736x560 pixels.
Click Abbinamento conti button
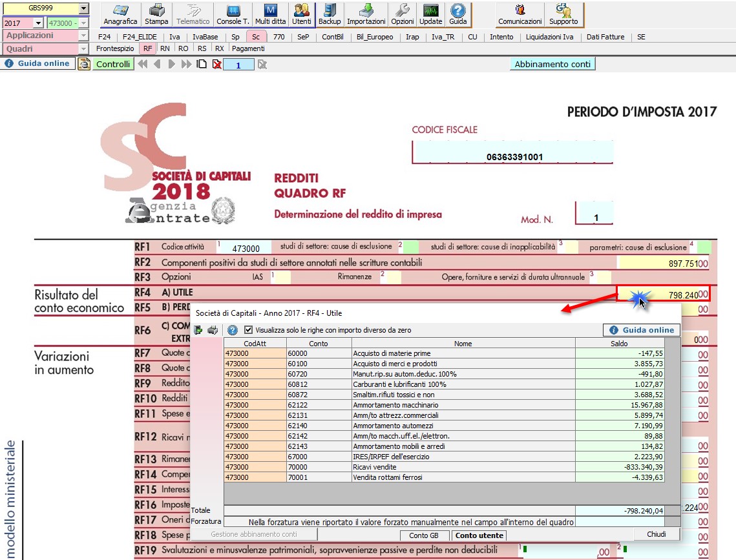[x=552, y=64]
